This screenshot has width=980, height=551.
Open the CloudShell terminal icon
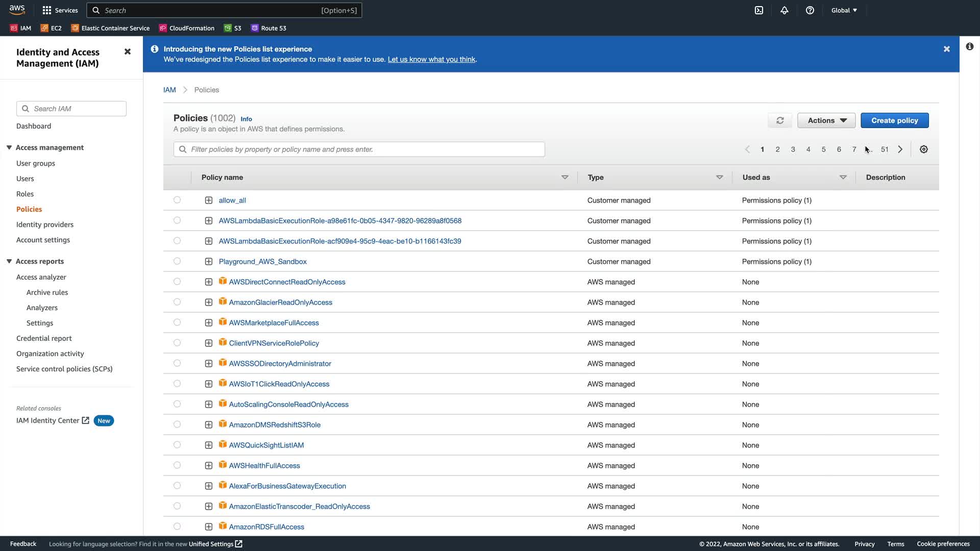[x=759, y=10]
